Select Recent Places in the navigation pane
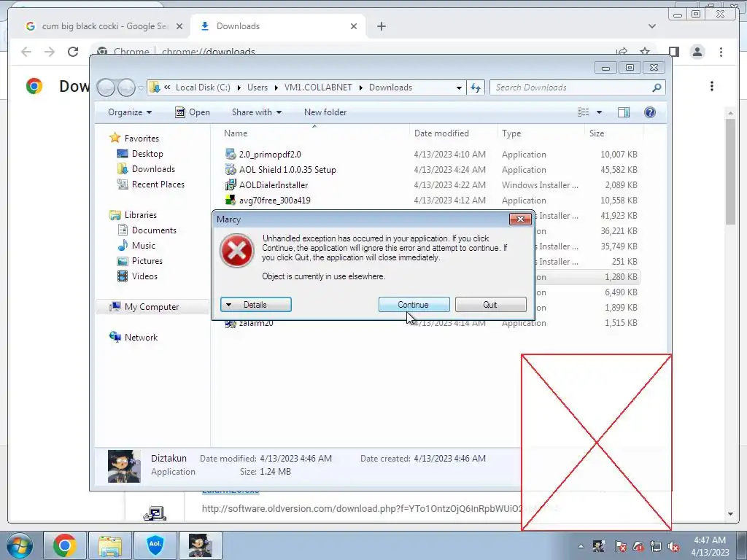 (x=158, y=184)
